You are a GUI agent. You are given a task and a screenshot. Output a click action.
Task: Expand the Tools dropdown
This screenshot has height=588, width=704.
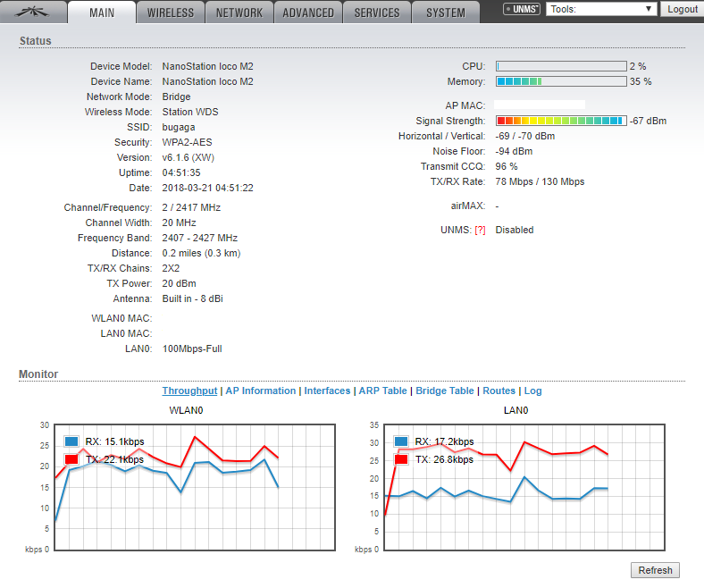pos(601,9)
